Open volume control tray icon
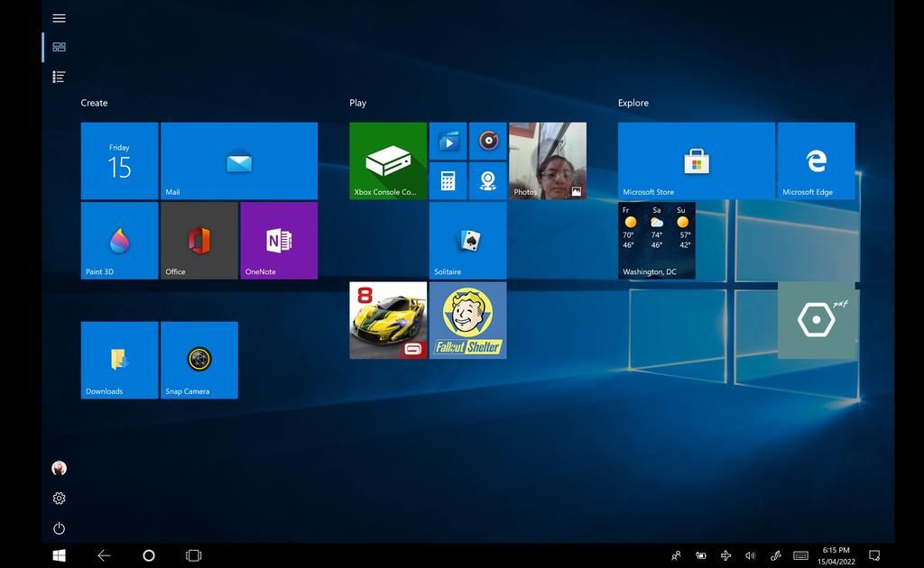924x568 pixels. [x=750, y=555]
